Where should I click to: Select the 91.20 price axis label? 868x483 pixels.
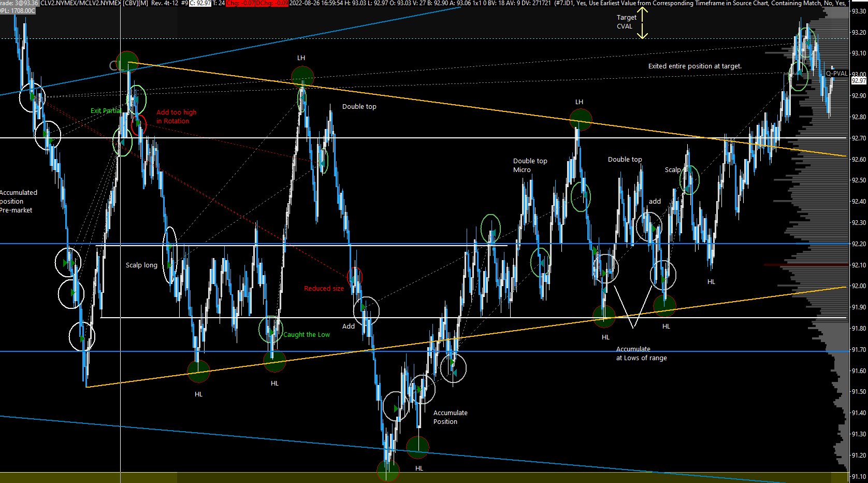pyautogui.click(x=859, y=456)
